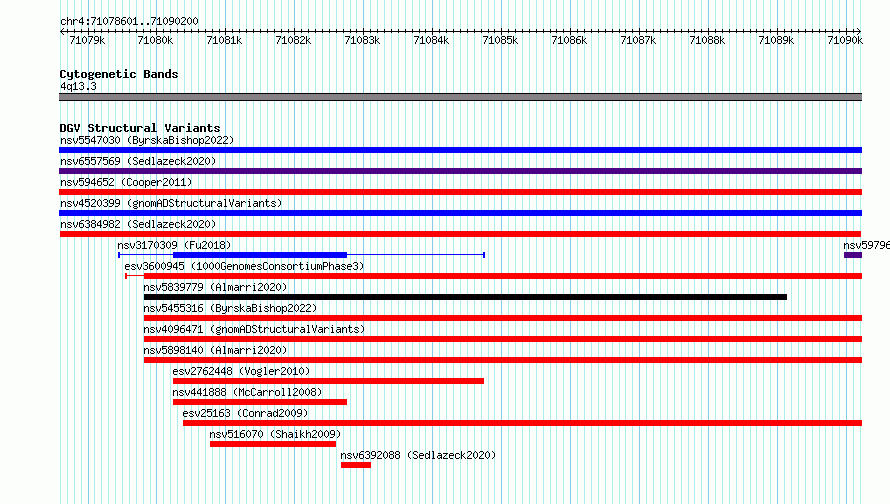Click the 71086k ruler tick label
This screenshot has height=504, width=890.
(569, 40)
